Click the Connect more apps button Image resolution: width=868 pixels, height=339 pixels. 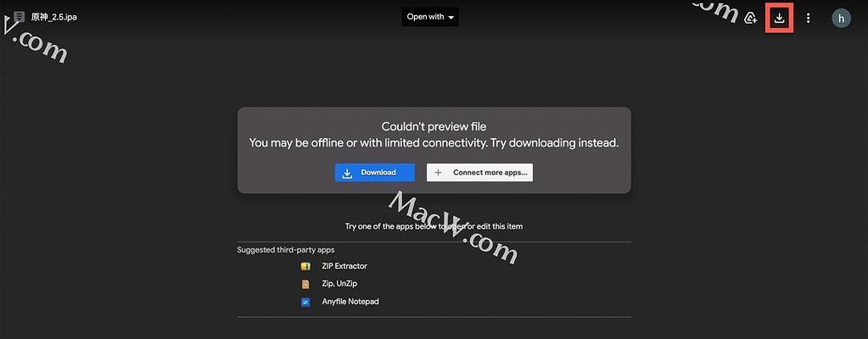(479, 173)
